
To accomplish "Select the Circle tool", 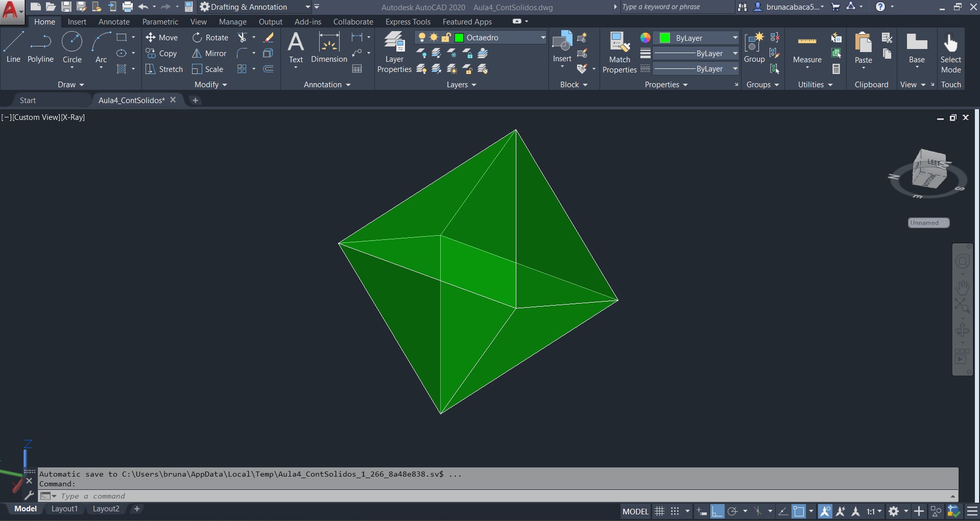I will pyautogui.click(x=72, y=46).
